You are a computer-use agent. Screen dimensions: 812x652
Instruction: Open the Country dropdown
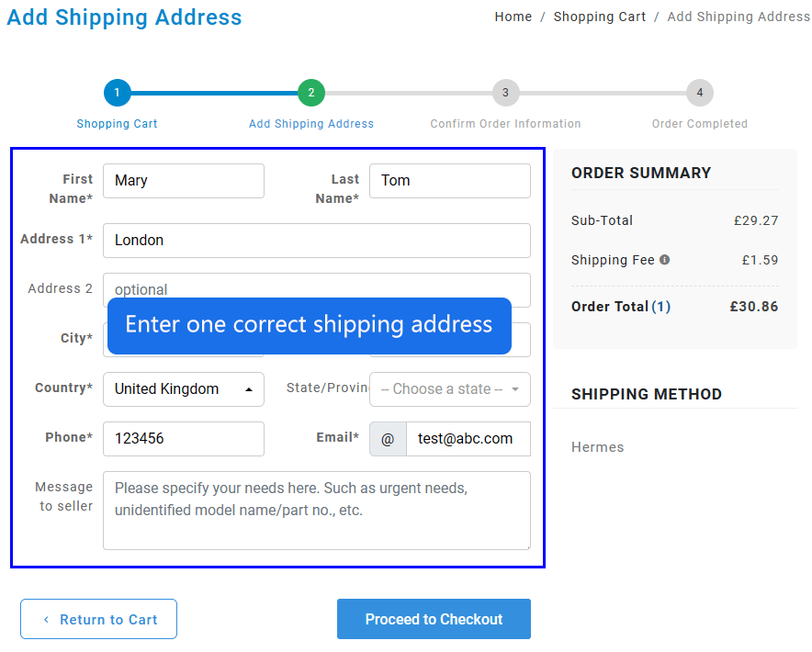(184, 389)
